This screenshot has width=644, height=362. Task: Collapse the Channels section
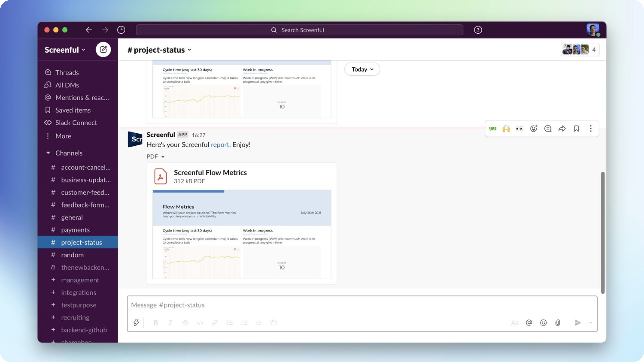tap(48, 153)
